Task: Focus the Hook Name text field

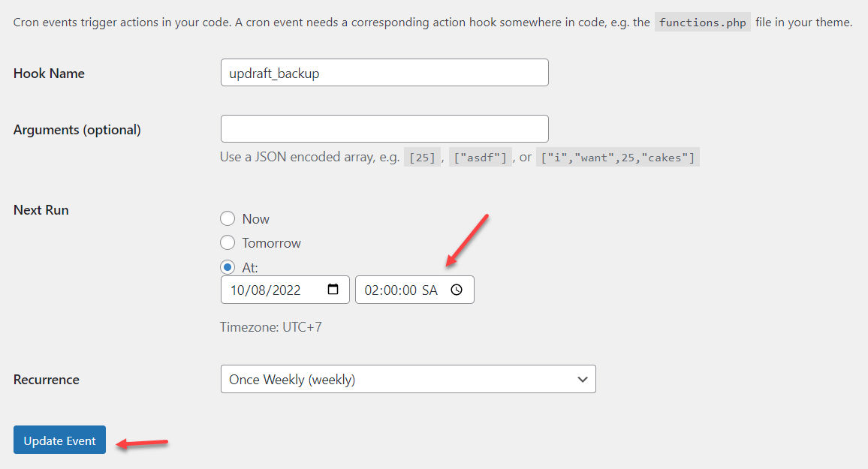Action: click(384, 73)
